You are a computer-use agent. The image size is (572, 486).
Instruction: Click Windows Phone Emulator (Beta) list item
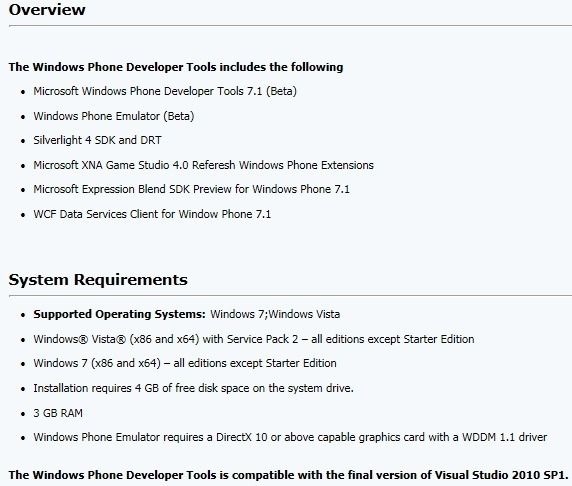[x=114, y=116]
